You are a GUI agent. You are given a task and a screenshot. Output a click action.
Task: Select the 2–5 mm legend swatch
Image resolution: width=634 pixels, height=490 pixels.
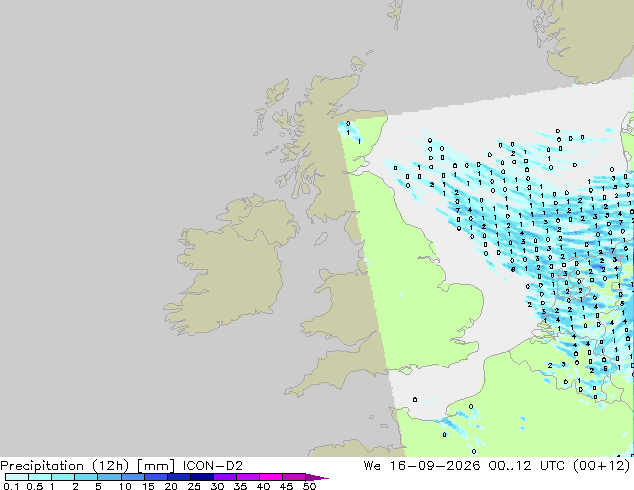[x=86, y=477]
